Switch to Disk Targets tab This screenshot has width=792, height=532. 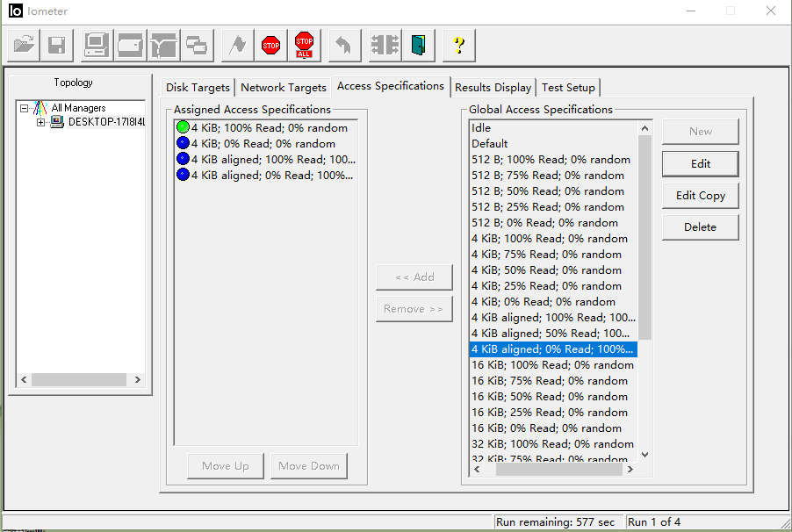198,88
